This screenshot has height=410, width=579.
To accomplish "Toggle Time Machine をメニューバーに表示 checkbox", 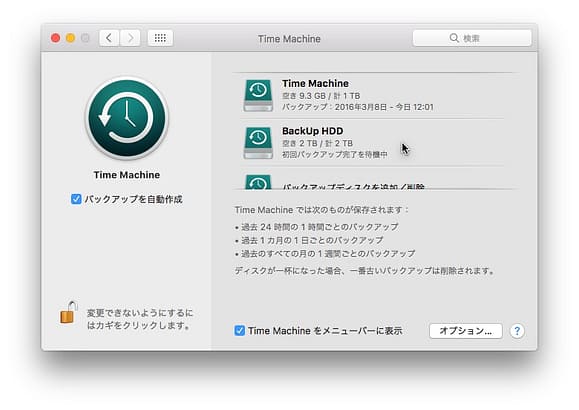I will point(239,331).
